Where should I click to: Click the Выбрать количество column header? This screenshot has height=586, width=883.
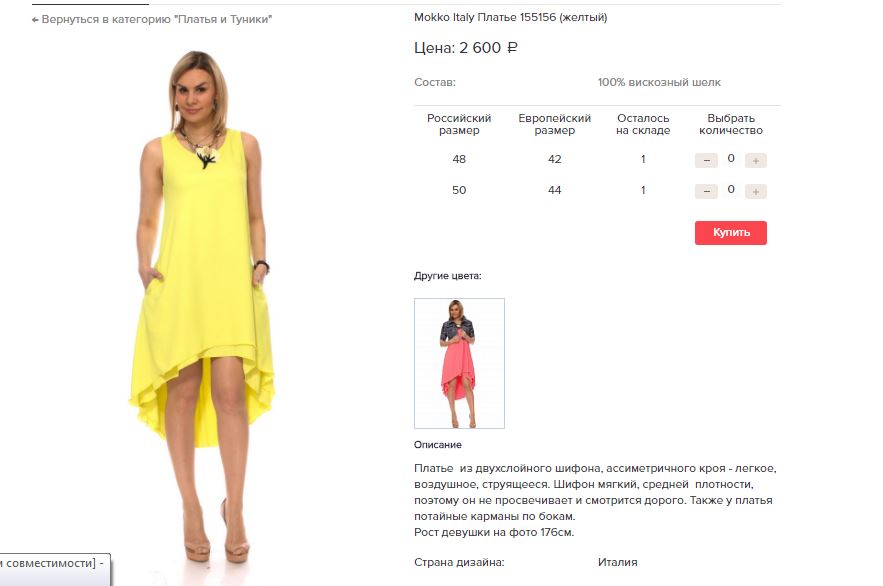point(731,124)
